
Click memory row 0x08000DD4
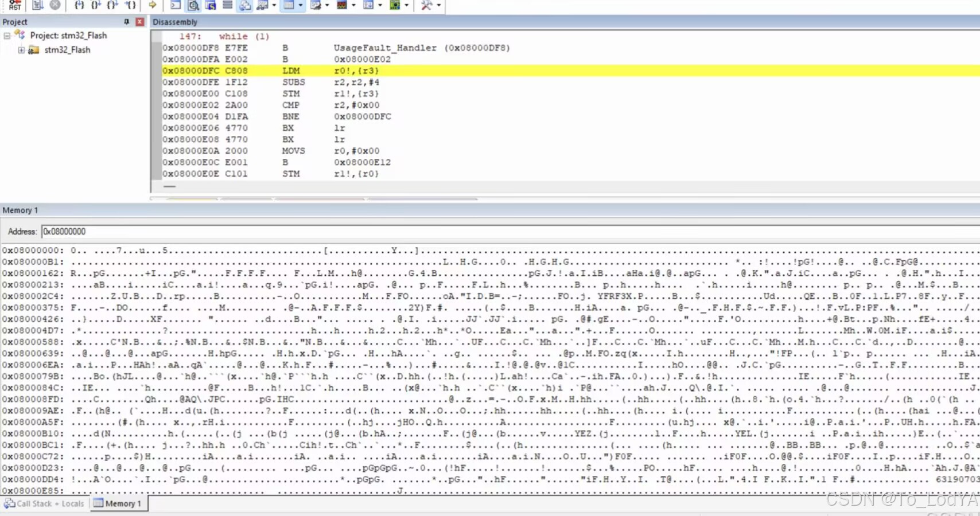(x=490, y=480)
